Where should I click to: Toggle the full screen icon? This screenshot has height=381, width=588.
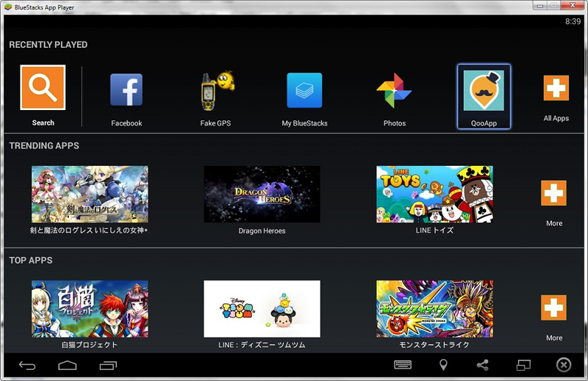coord(523,365)
